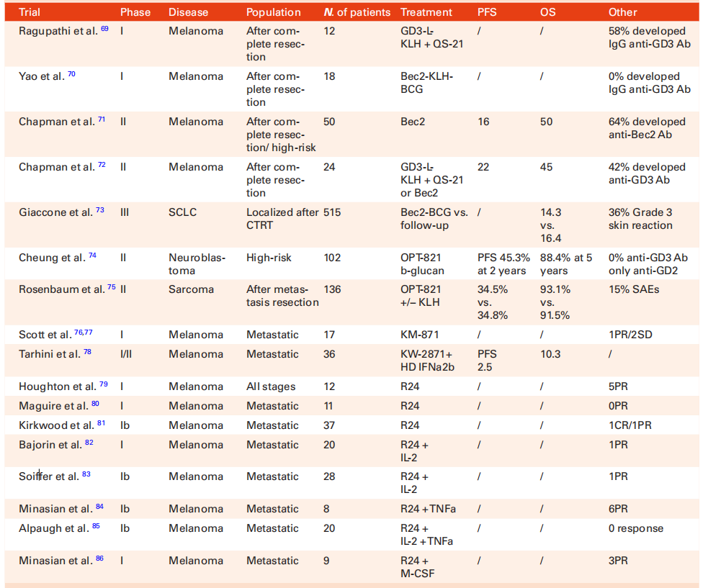The width and height of the screenshot is (708, 588).
Task: Click superscript 80 next to Maguire et al.
Action: pyautogui.click(x=95, y=404)
